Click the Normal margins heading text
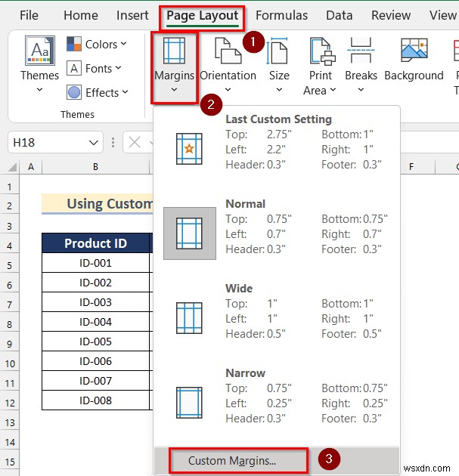 click(x=246, y=204)
